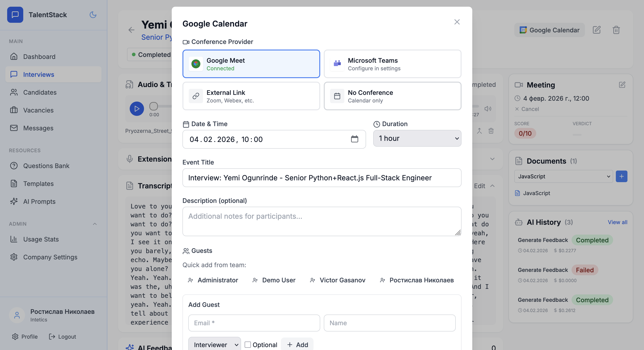Check the Optional checkbox for the guest
Viewport: 644px width, 350px height.
248,344
